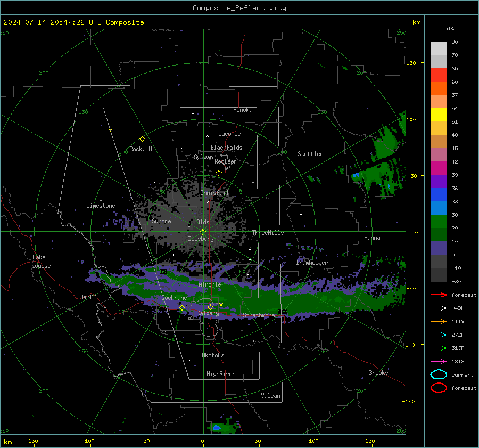Click the white caret marker below Ponoka

pos(193,114)
